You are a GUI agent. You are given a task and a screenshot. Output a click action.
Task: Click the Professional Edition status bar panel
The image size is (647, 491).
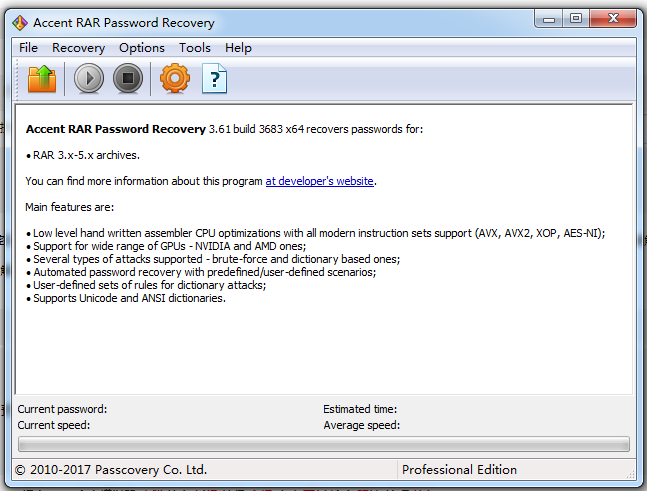coord(459,469)
